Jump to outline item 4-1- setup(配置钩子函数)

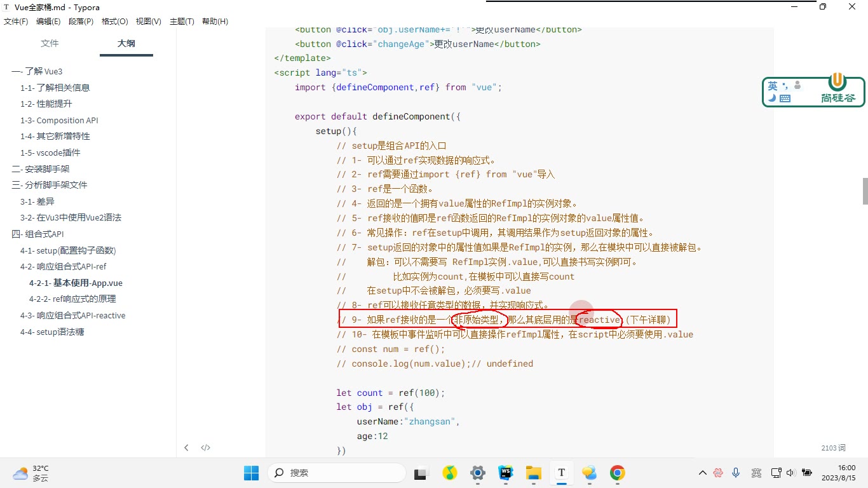click(x=68, y=250)
